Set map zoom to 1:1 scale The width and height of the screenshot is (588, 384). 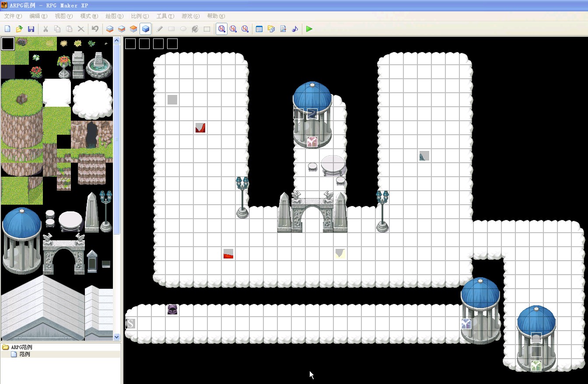pyautogui.click(x=221, y=29)
